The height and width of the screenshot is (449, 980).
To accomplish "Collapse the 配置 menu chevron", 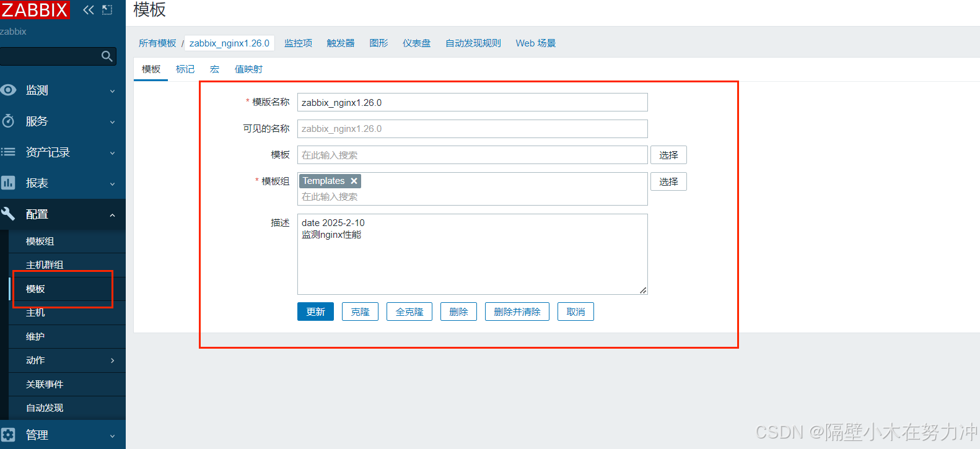I will click(112, 215).
